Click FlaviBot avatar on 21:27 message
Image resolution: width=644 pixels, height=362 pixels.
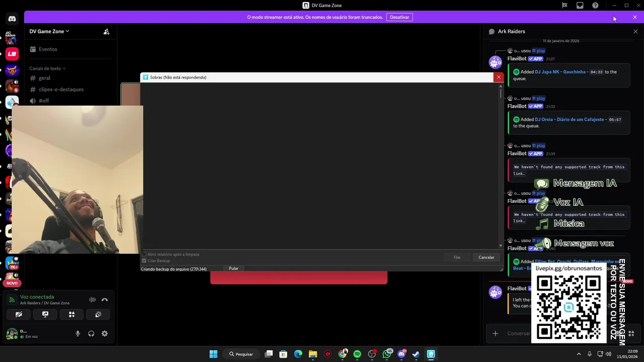pos(496,62)
